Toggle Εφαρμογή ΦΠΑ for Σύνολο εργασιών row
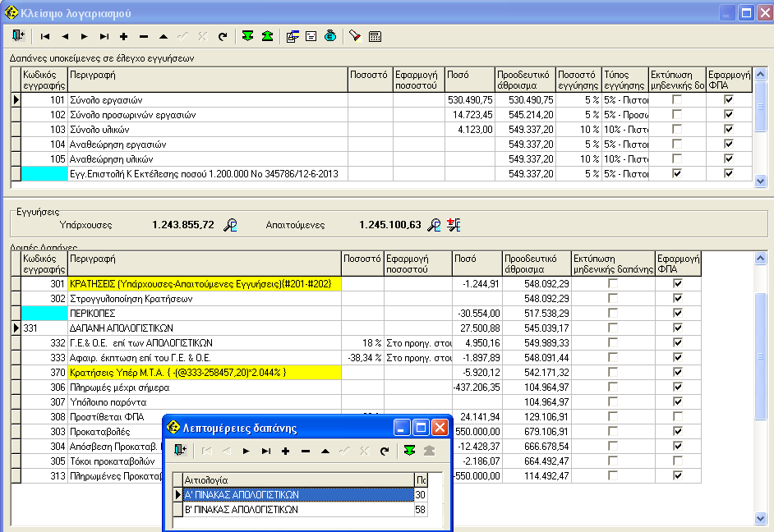 coord(728,99)
